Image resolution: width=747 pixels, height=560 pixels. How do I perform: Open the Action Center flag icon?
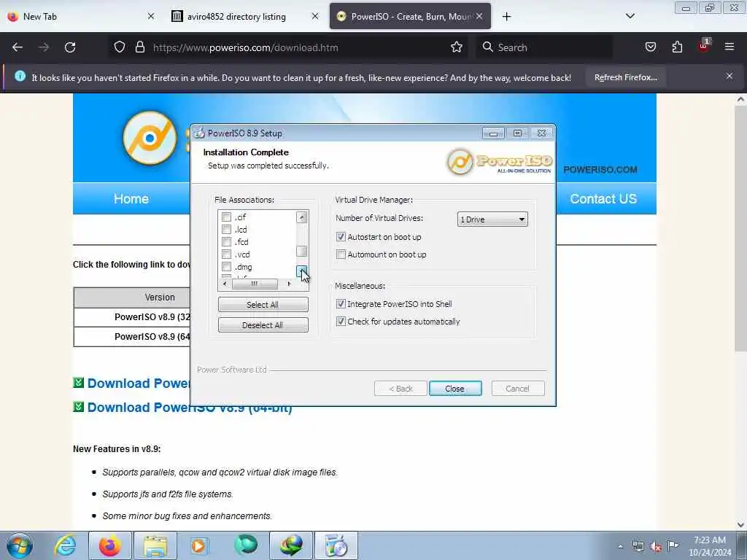click(673, 545)
